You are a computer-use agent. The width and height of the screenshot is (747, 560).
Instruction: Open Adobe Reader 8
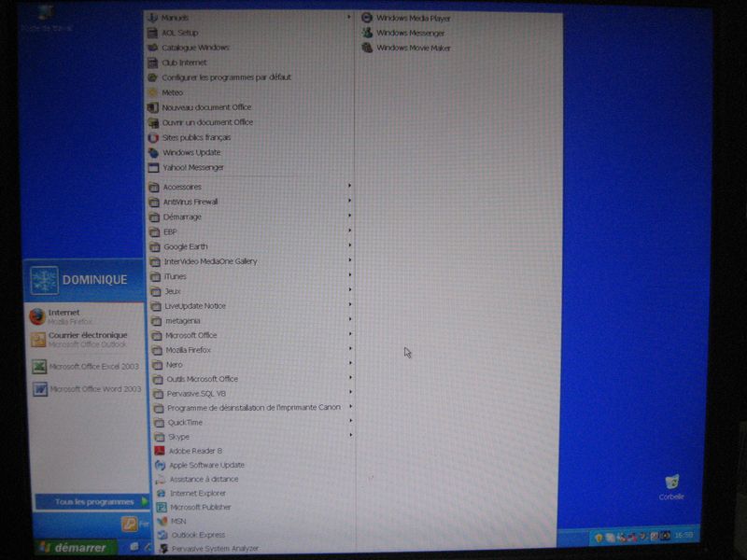pyautogui.click(x=189, y=451)
